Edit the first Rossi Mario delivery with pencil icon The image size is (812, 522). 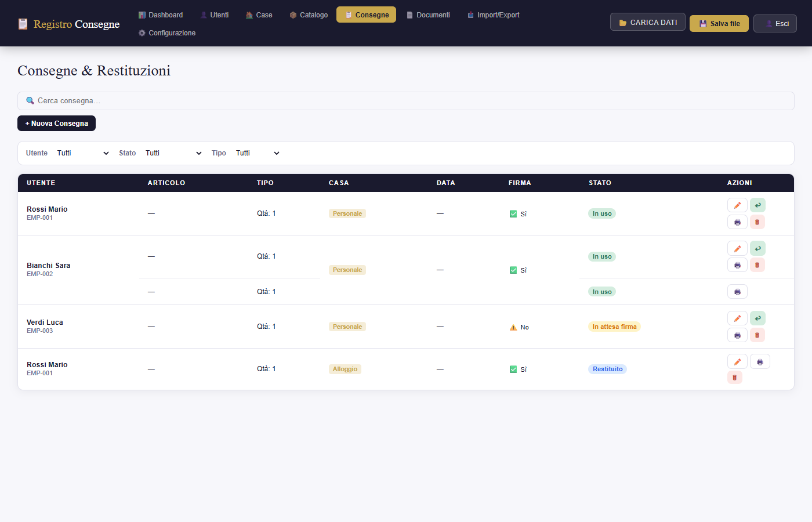point(737,205)
